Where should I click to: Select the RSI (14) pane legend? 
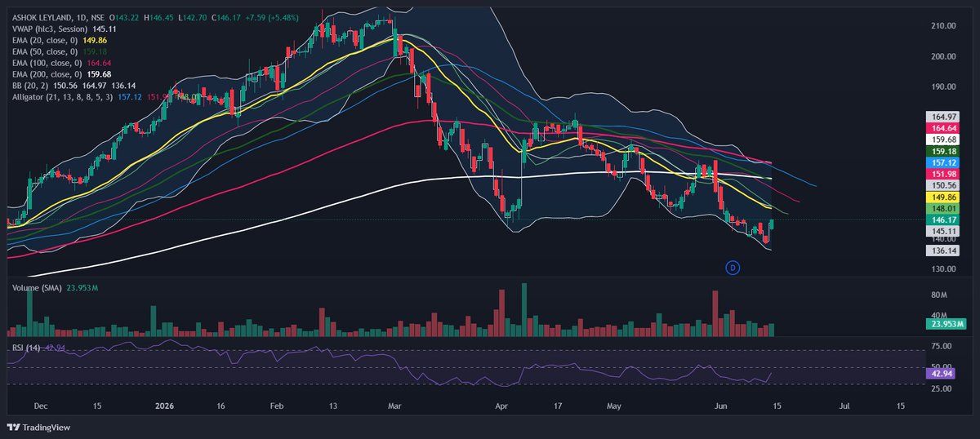coord(38,348)
